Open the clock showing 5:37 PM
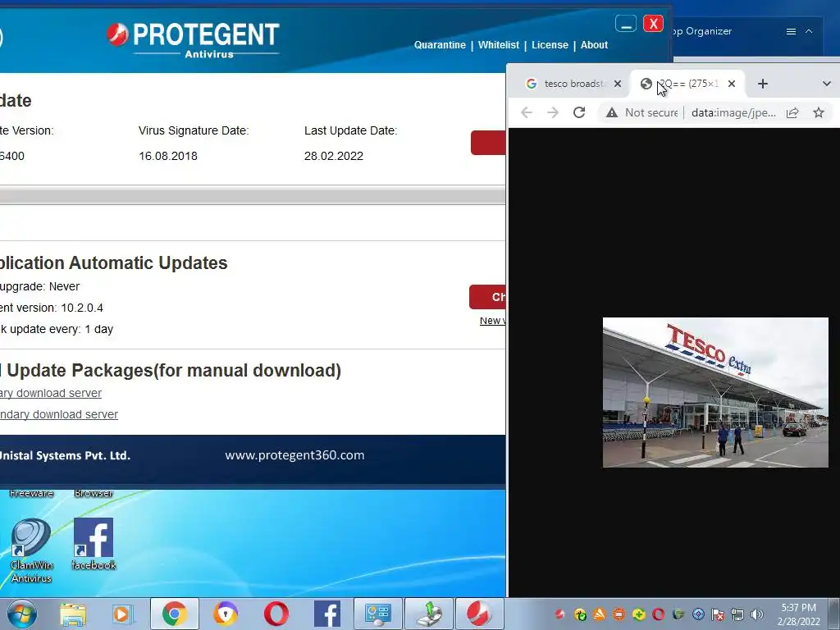Image resolution: width=840 pixels, height=630 pixels. pos(798,614)
